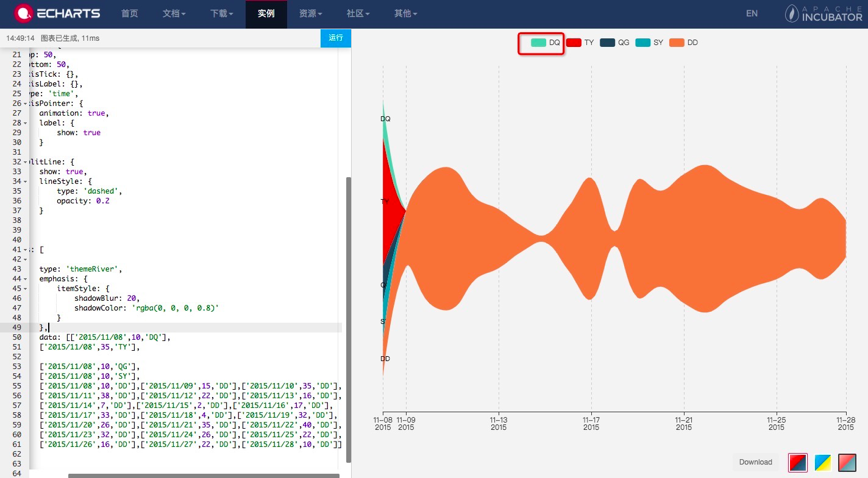Screen dimensions: 868x478
Task: Switch language to EN
Action: point(752,13)
